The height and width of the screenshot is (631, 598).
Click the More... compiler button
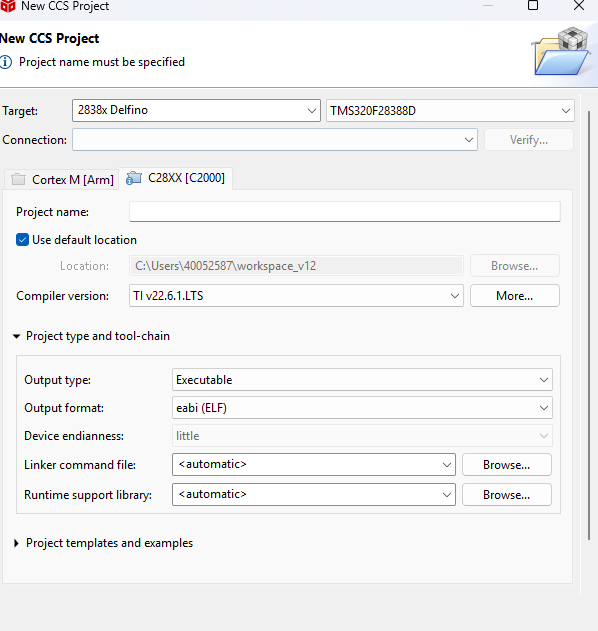point(515,296)
